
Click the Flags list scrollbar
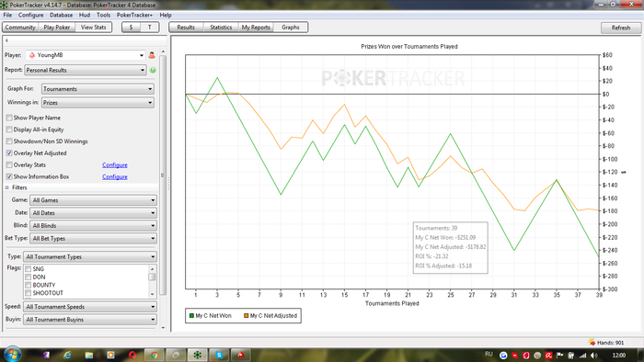point(153,281)
